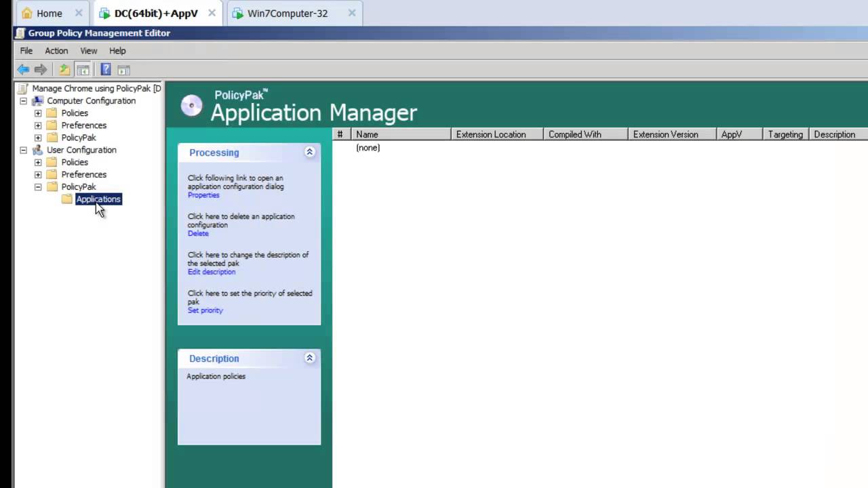Click the Application policies description text
The width and height of the screenshot is (868, 488).
[x=216, y=376]
